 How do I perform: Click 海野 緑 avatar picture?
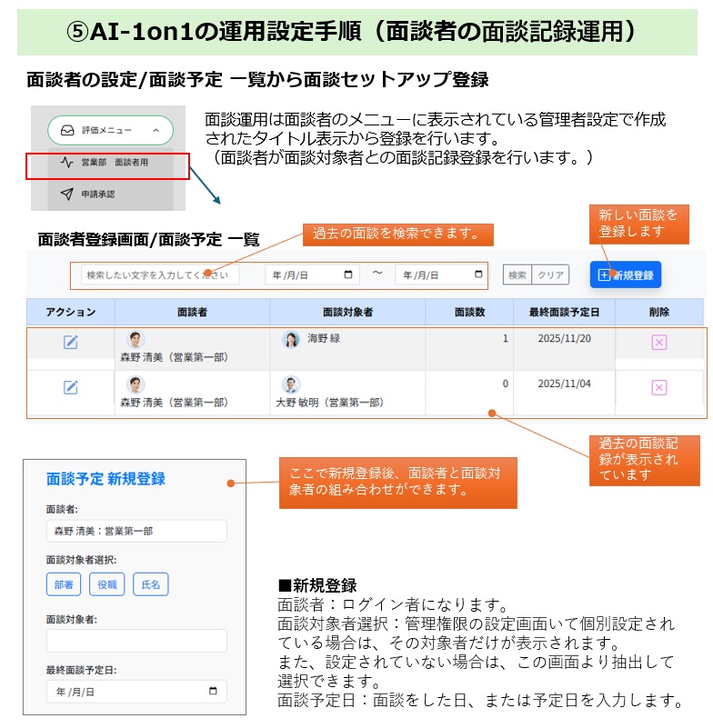(291, 340)
